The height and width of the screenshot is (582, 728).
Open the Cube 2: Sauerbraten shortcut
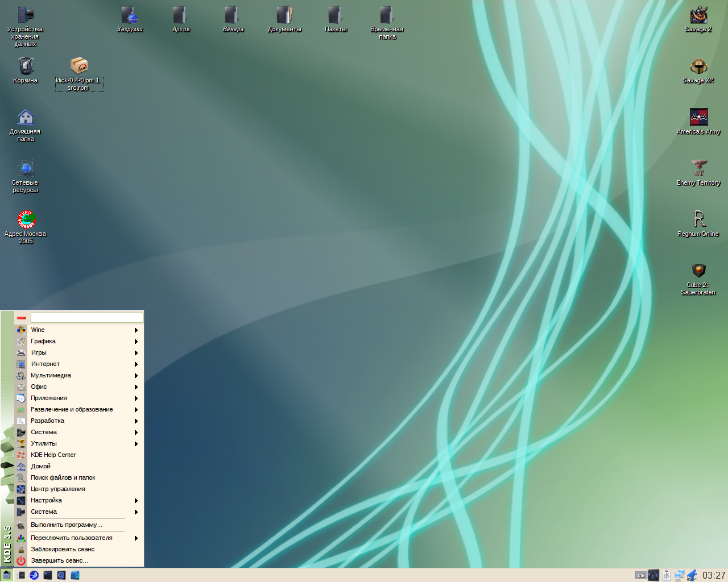[698, 271]
